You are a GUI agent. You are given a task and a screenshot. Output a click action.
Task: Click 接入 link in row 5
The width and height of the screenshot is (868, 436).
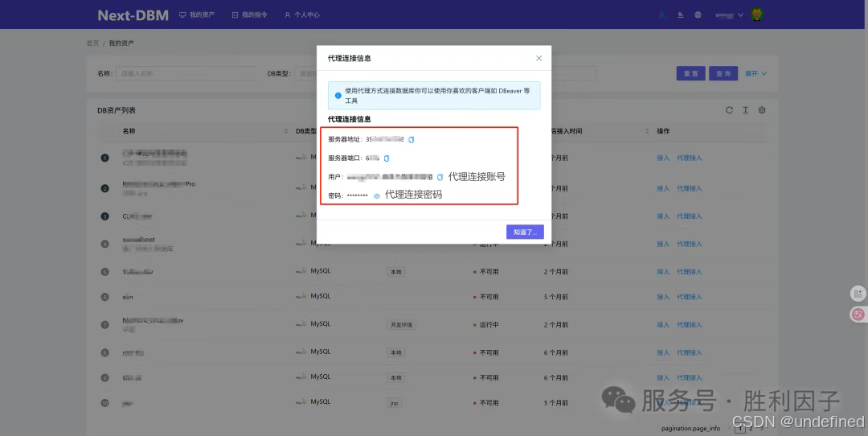pyautogui.click(x=663, y=271)
